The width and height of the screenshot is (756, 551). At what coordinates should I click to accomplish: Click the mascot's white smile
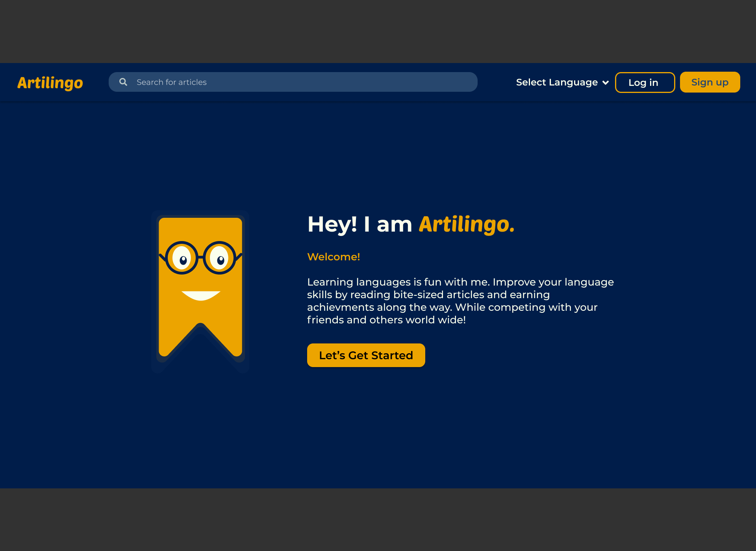[201, 295]
